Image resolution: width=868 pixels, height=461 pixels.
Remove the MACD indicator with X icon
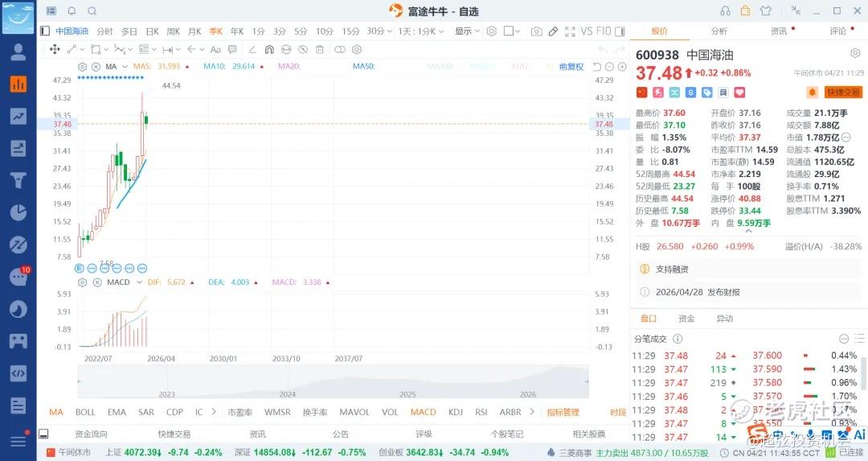[x=97, y=282]
